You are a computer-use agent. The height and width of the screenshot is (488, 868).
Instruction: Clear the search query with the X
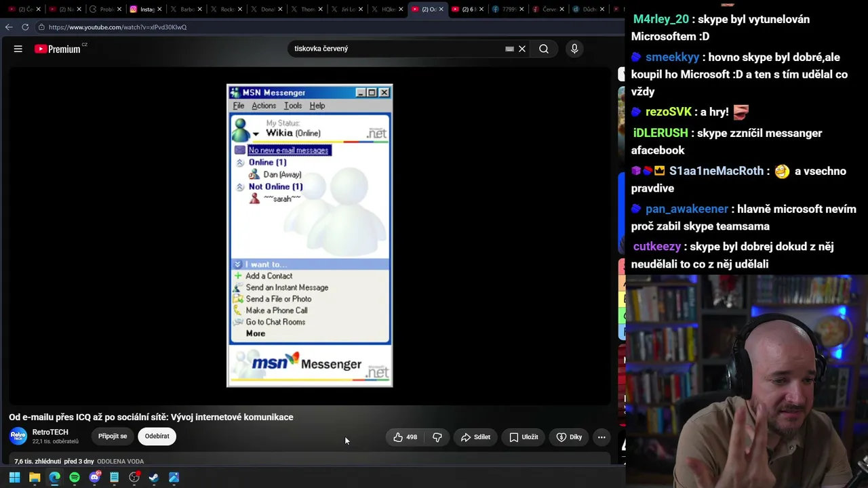point(522,49)
